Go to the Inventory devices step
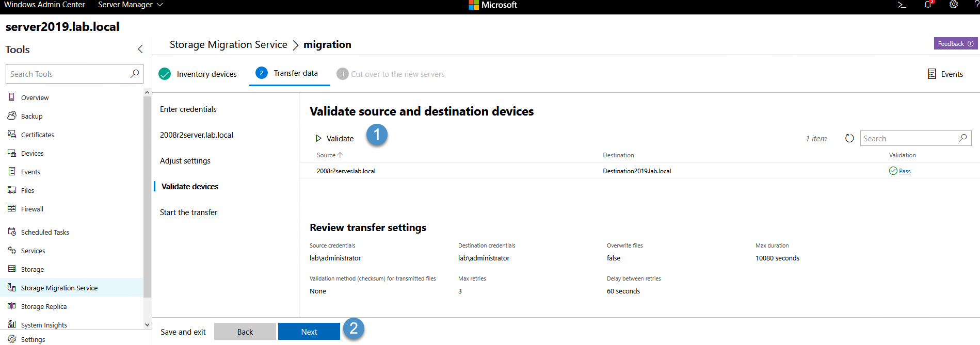 [x=198, y=74]
